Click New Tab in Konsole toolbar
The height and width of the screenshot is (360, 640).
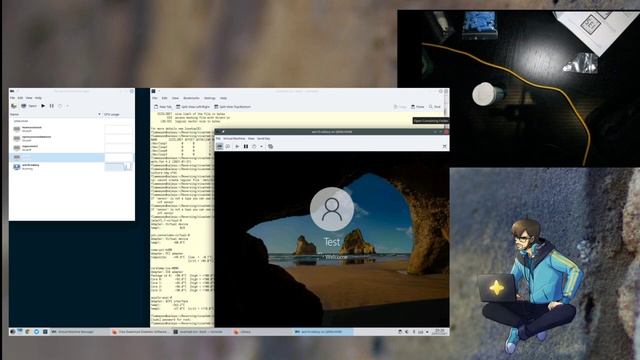[163, 107]
